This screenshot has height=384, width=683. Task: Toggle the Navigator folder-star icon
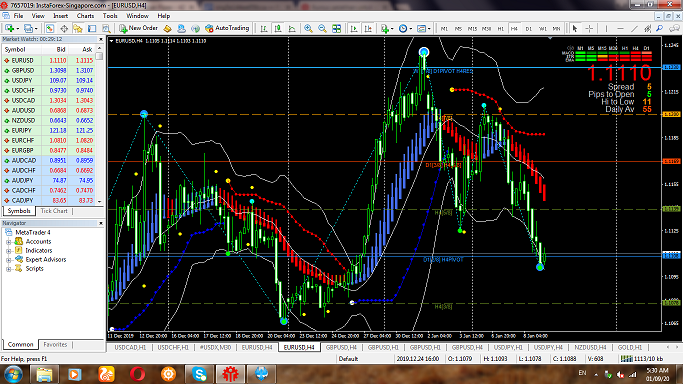point(78,28)
